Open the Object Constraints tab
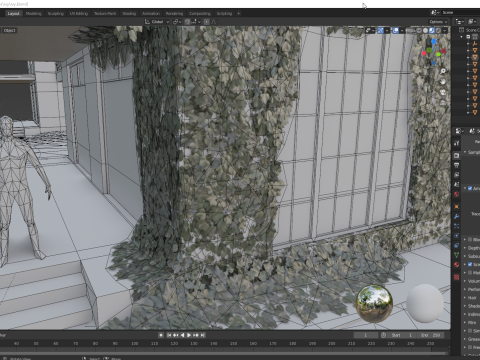The image size is (480, 360). pos(456,245)
